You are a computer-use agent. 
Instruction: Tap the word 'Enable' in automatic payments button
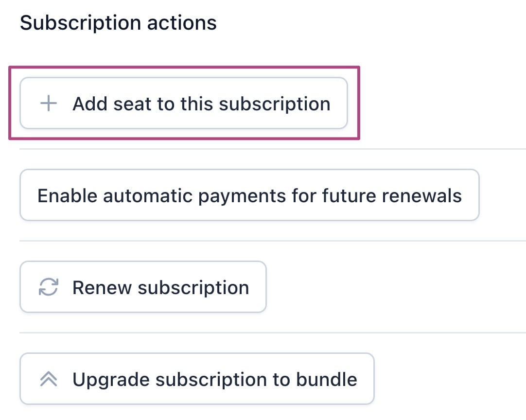(67, 195)
